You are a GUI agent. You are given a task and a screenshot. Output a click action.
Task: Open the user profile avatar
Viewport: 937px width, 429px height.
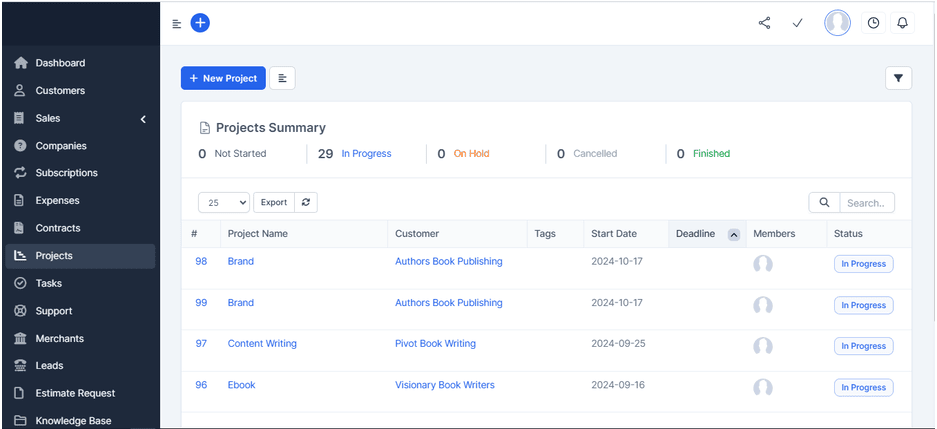pos(837,23)
